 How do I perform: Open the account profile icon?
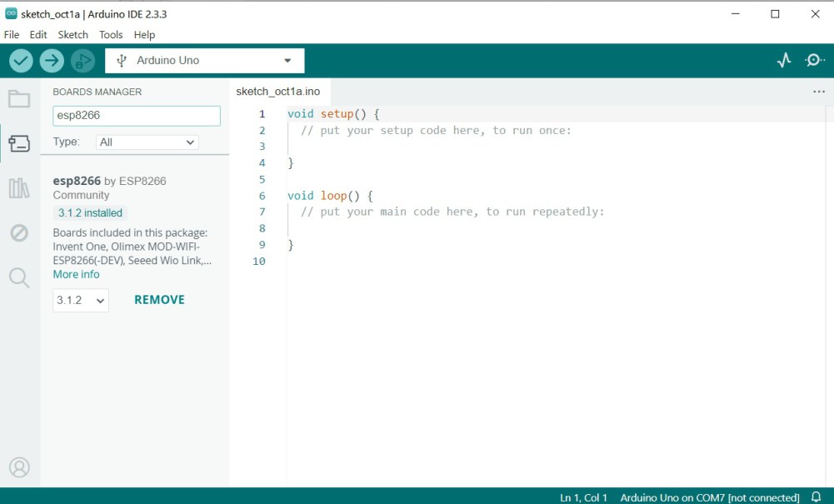pyautogui.click(x=19, y=467)
